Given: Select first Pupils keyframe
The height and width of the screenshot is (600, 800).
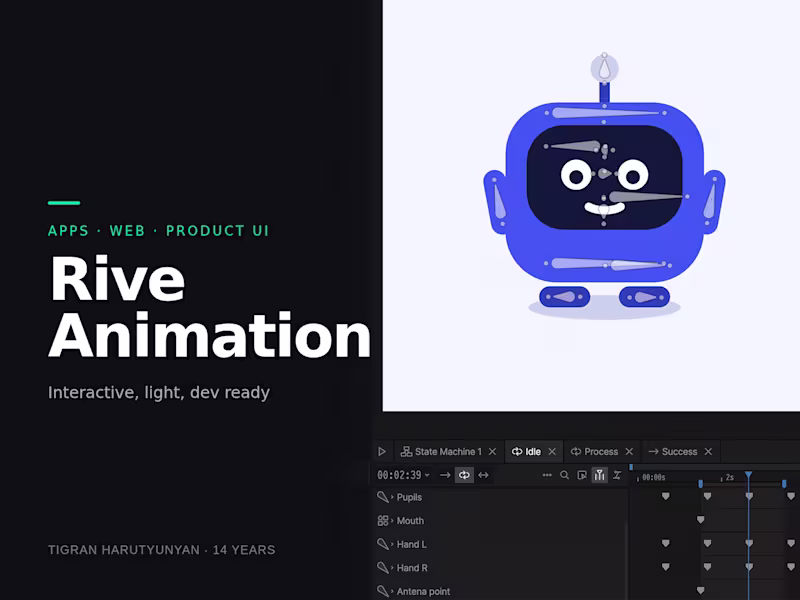Looking at the screenshot, I should (x=665, y=496).
